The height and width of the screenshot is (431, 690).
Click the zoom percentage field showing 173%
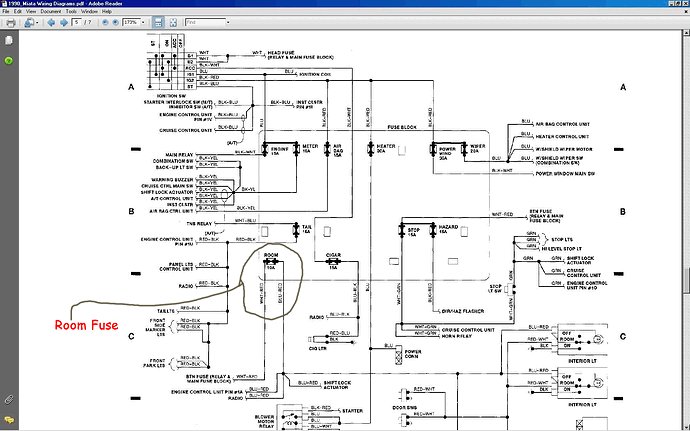click(131, 22)
